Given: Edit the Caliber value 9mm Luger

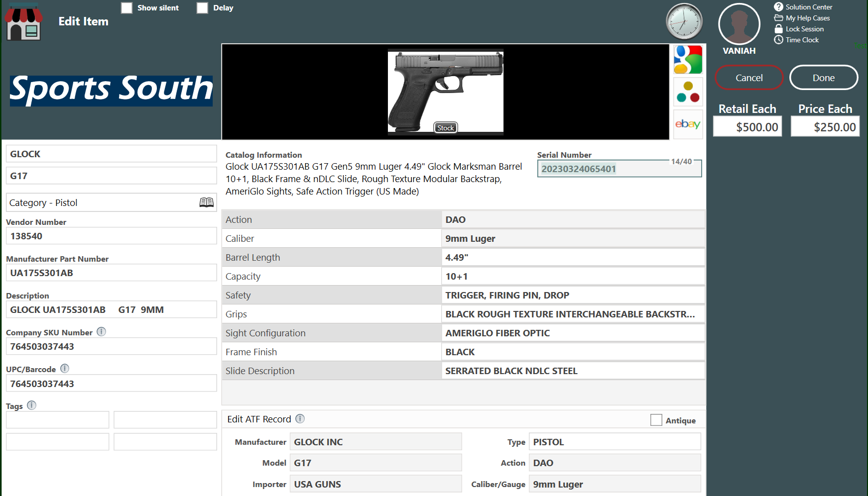Looking at the screenshot, I should click(x=573, y=238).
